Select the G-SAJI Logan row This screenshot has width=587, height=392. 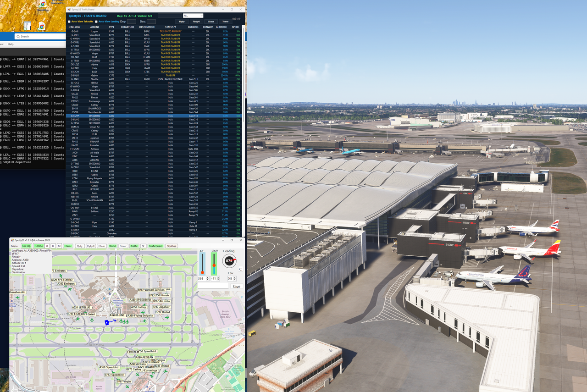tap(154, 31)
